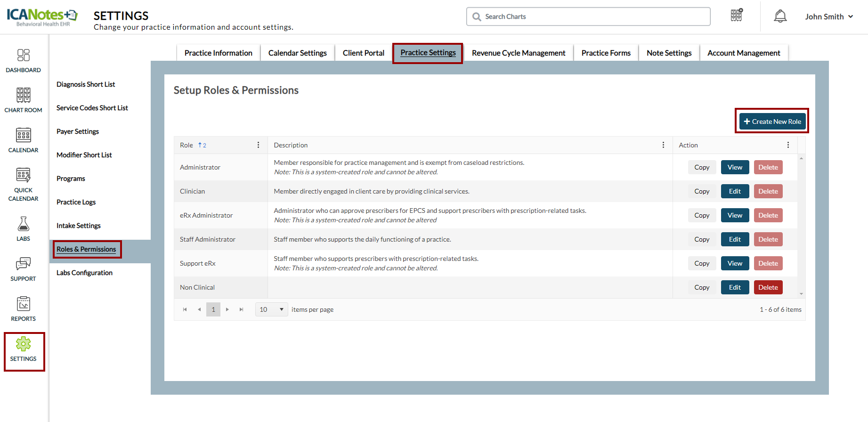Expand the John Smith user menu
868x422 pixels.
coord(828,16)
